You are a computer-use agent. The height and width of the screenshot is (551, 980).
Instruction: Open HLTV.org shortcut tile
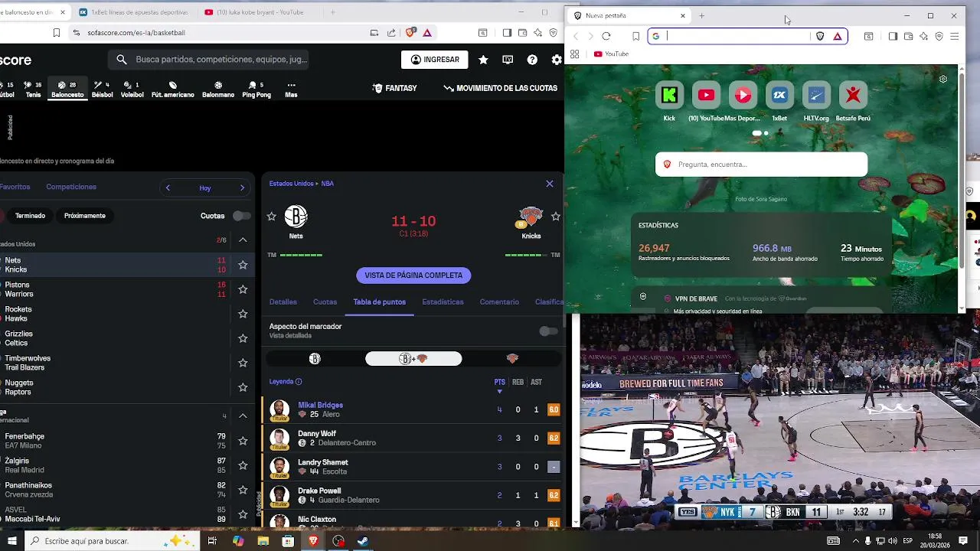tap(816, 95)
